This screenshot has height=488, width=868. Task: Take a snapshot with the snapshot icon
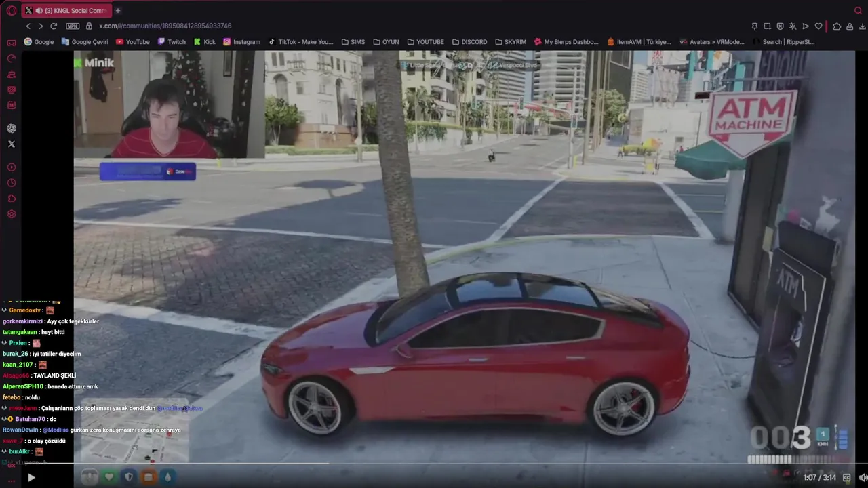point(768,26)
